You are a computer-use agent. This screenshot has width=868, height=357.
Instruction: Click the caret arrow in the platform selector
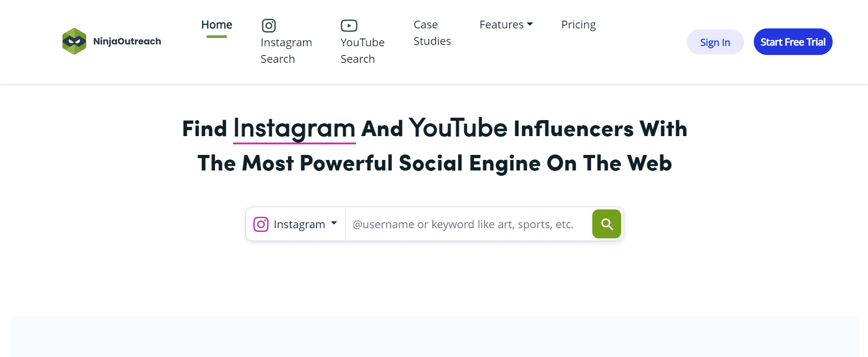(x=334, y=223)
